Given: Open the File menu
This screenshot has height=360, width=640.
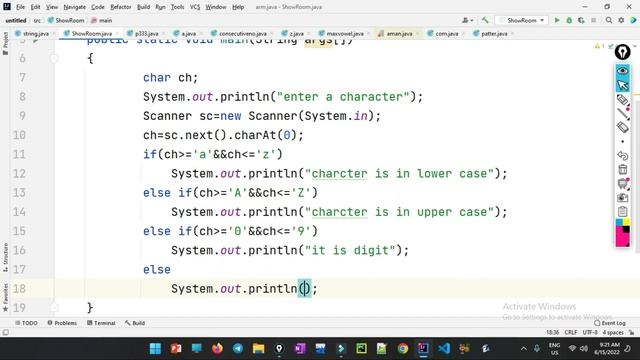Looking at the screenshot, I should click(x=20, y=7).
